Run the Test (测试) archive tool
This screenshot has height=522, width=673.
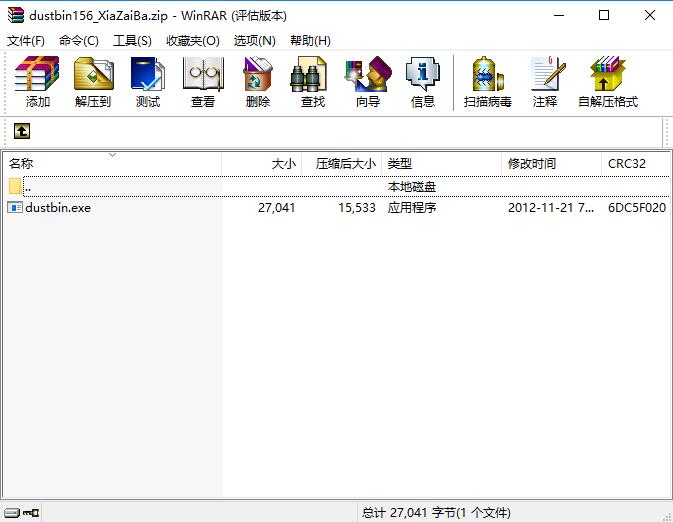point(148,82)
